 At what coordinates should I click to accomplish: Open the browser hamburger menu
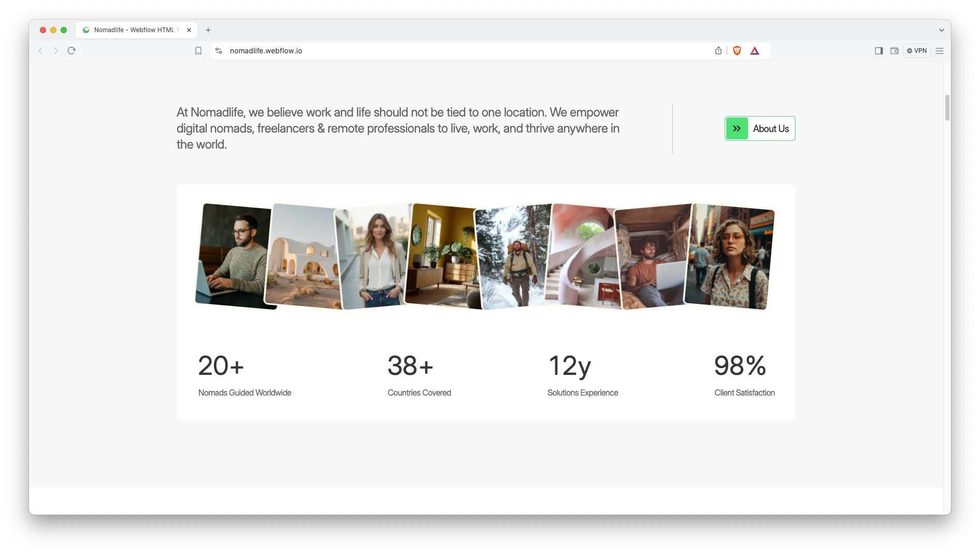(940, 51)
